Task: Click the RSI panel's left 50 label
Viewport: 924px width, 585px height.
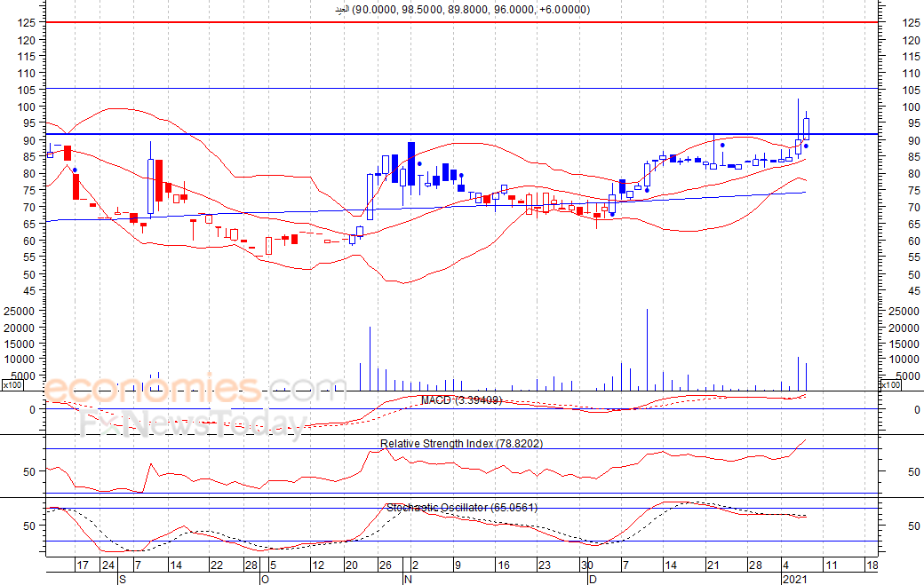Action: (30, 471)
